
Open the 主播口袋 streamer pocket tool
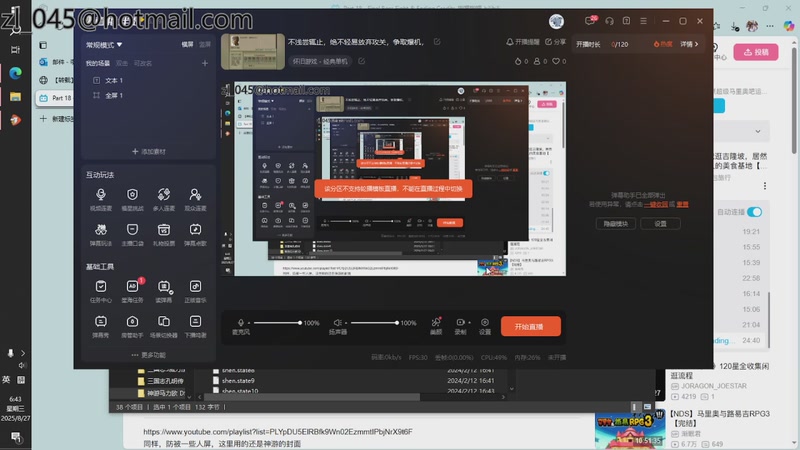133,234
